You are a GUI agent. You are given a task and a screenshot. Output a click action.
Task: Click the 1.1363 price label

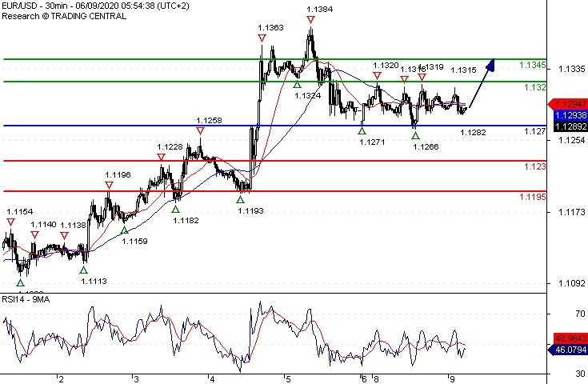(x=270, y=27)
